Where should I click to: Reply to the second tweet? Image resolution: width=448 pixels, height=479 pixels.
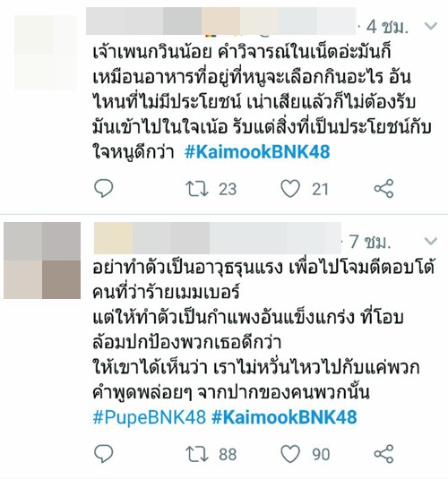pyautogui.click(x=104, y=453)
